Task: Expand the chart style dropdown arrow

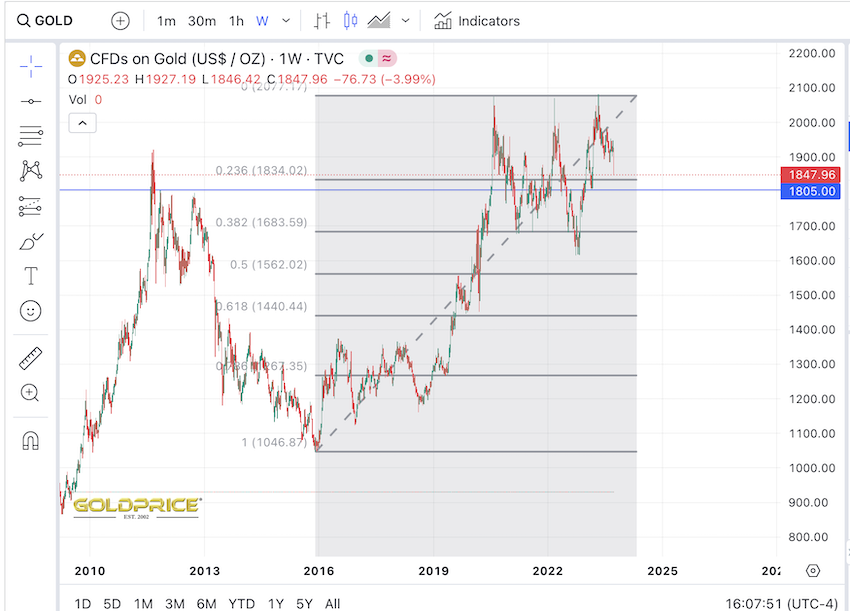Action: coord(405,21)
